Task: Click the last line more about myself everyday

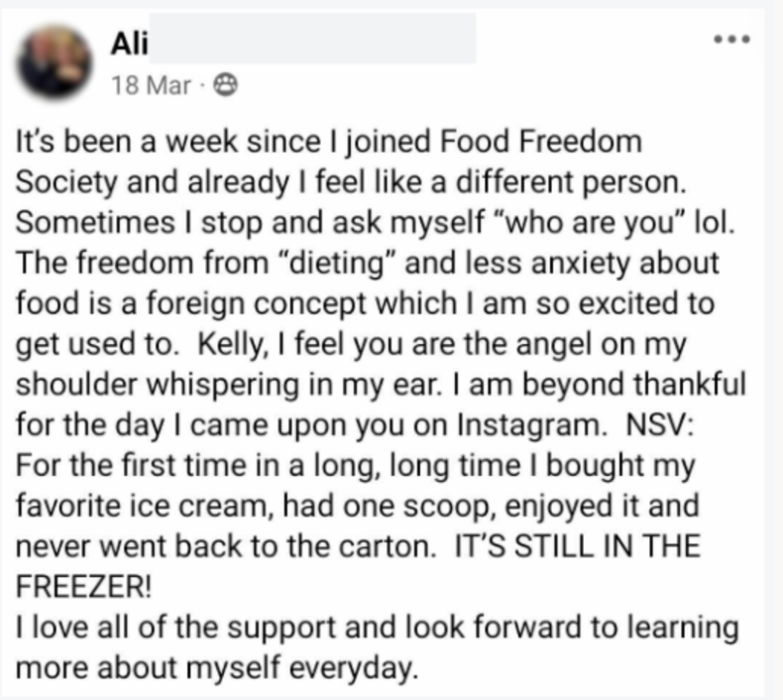Action: coord(217,668)
